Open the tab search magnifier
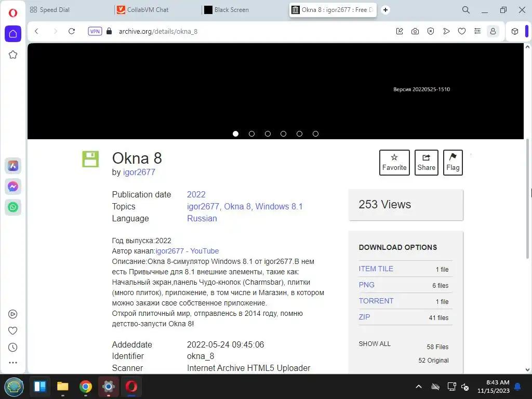The height and width of the screenshot is (399, 532). click(466, 10)
